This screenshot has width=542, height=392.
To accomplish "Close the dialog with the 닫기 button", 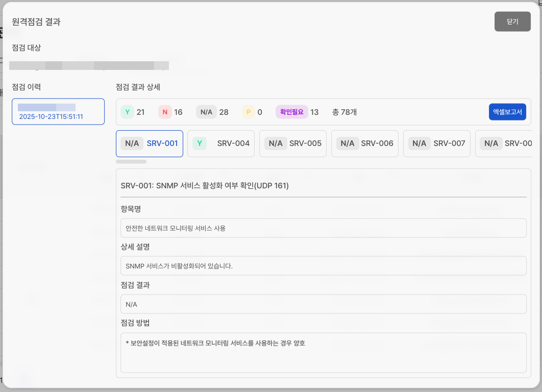I will click(512, 21).
